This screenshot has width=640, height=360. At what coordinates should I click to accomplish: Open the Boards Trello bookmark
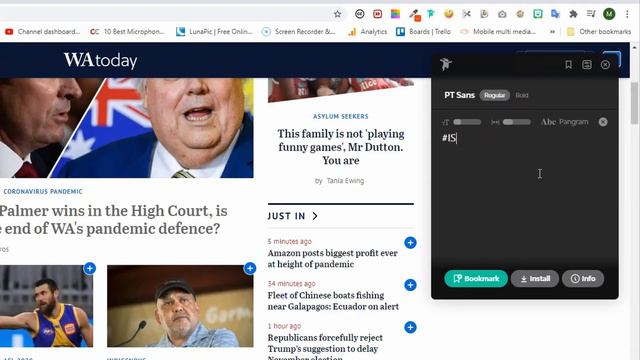click(424, 31)
